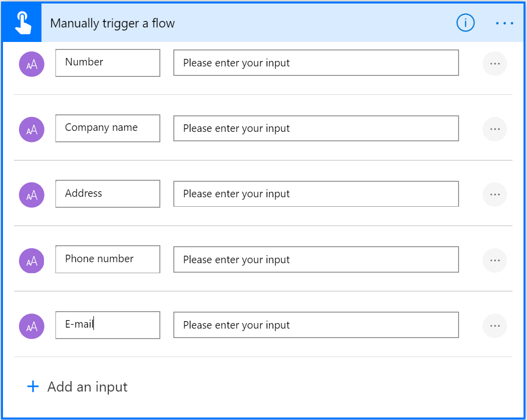Click the Phone number description input field
The height and width of the screenshot is (420, 527).
[x=316, y=260]
